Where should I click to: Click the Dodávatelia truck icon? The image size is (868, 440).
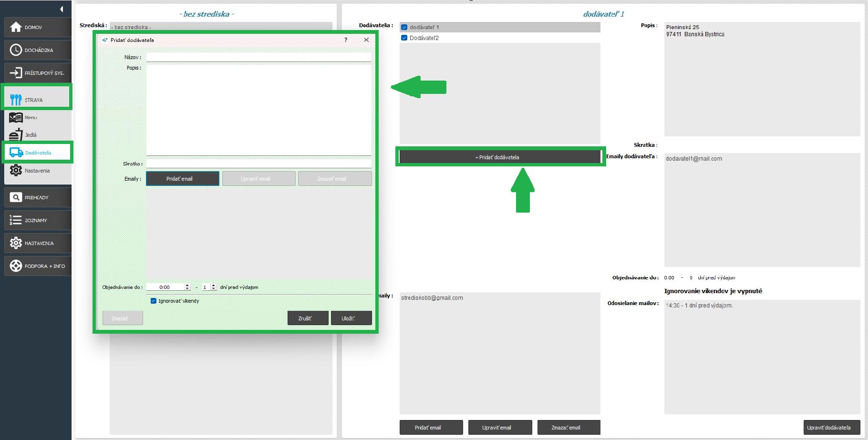pos(16,153)
